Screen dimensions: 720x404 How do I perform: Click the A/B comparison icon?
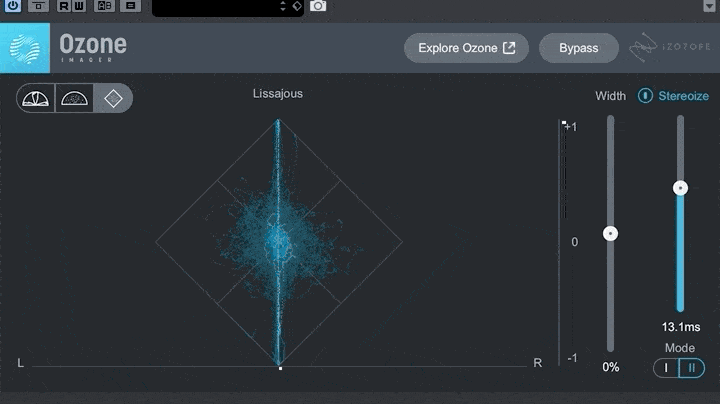click(x=104, y=6)
